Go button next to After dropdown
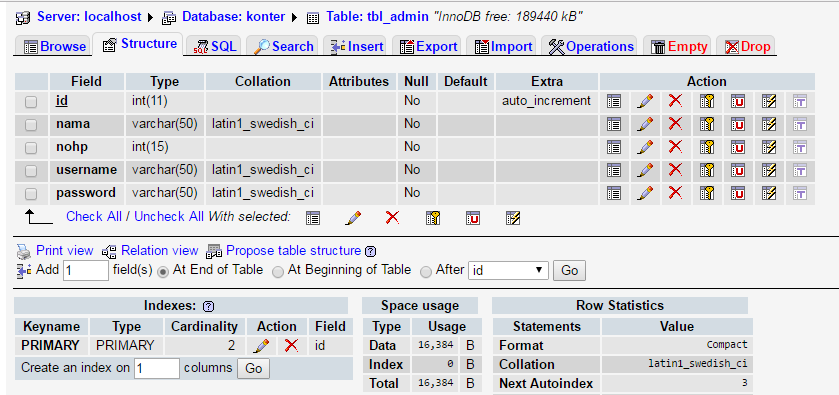839x395 pixels. (569, 271)
